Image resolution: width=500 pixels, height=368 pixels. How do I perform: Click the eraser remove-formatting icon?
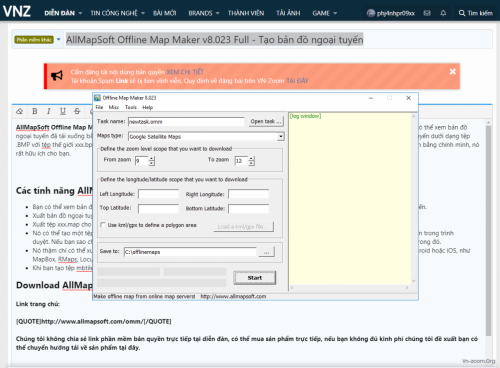coord(20,111)
